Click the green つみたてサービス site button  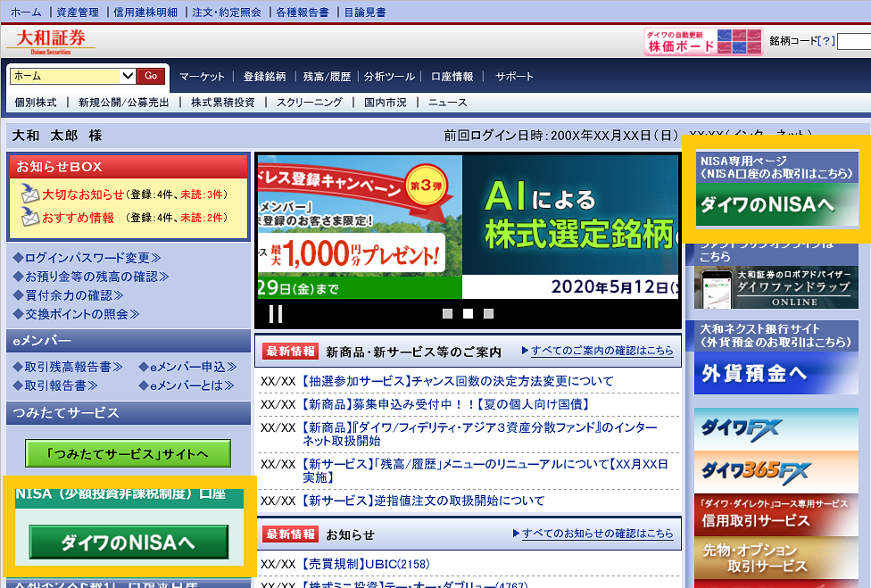[128, 453]
